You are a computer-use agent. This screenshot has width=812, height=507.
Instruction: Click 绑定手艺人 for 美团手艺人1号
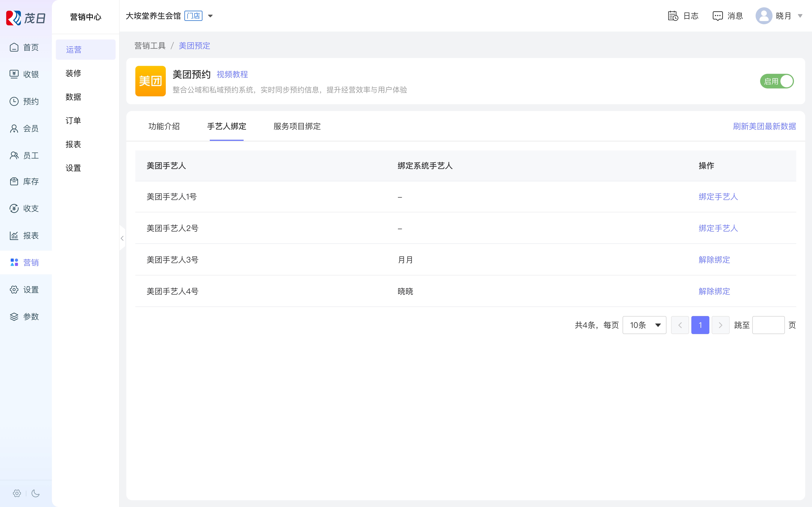pyautogui.click(x=718, y=197)
